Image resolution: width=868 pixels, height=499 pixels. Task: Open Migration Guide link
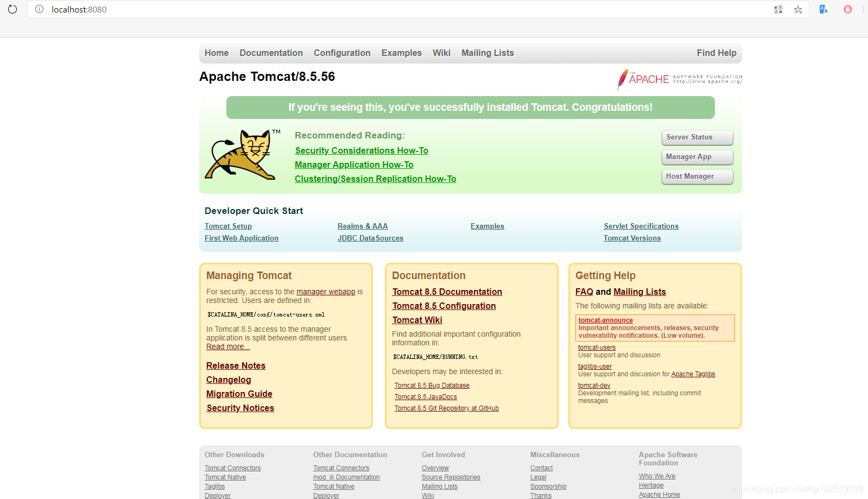click(239, 394)
